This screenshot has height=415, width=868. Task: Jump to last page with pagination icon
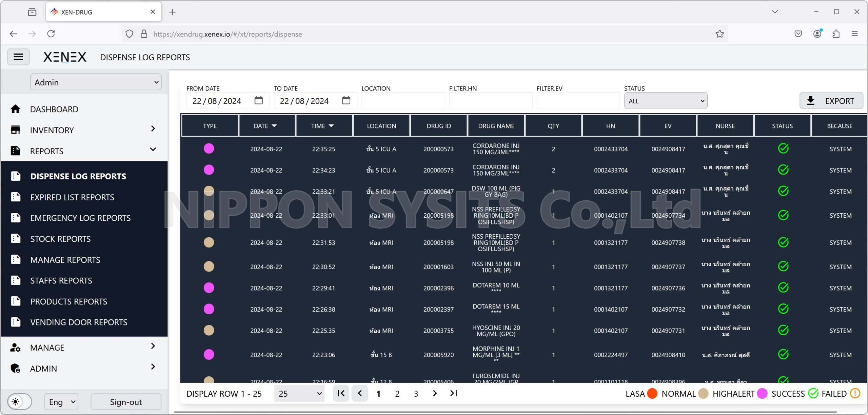pyautogui.click(x=454, y=393)
